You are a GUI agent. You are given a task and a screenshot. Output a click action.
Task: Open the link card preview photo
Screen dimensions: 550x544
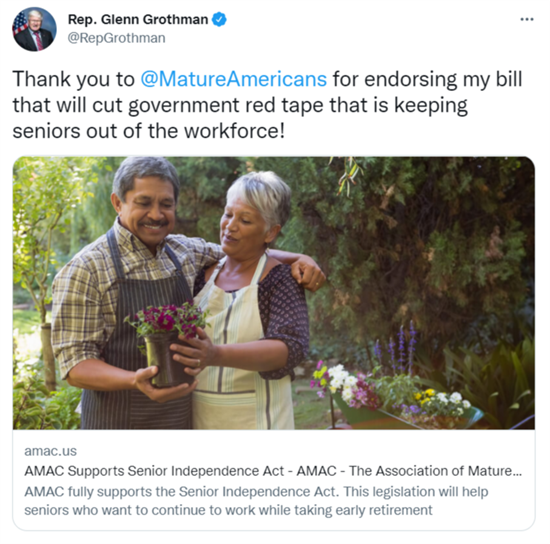(x=274, y=293)
